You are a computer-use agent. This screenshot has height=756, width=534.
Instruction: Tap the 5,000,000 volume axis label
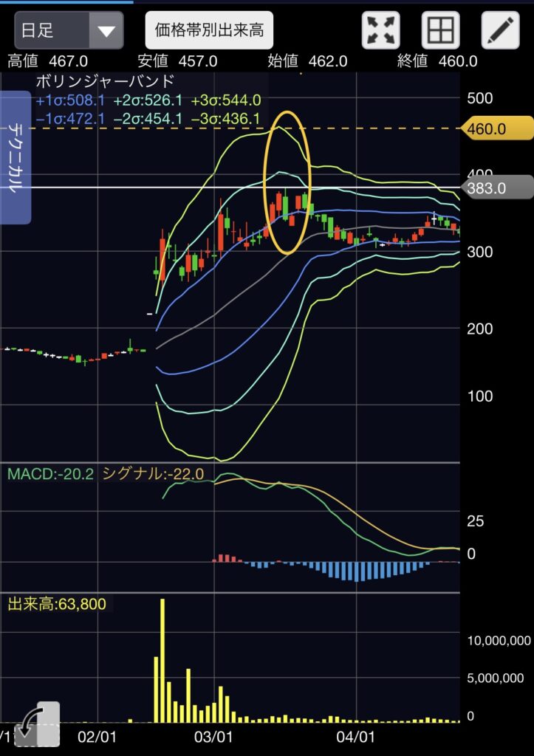tap(496, 678)
